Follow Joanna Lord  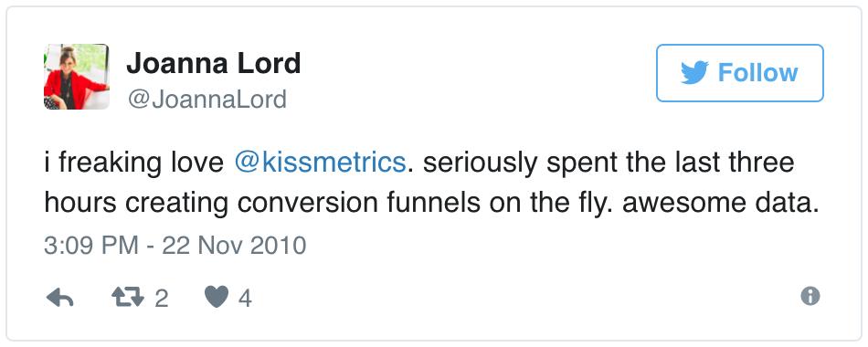click(x=739, y=73)
